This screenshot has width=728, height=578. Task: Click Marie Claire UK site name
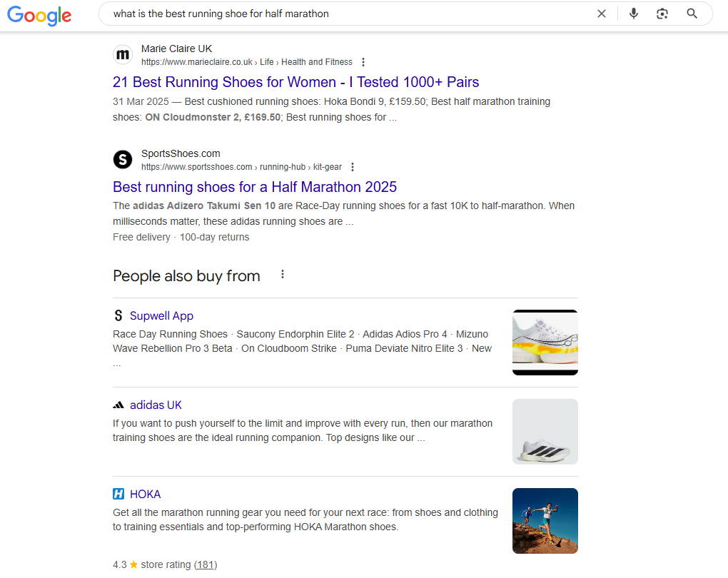click(x=176, y=49)
